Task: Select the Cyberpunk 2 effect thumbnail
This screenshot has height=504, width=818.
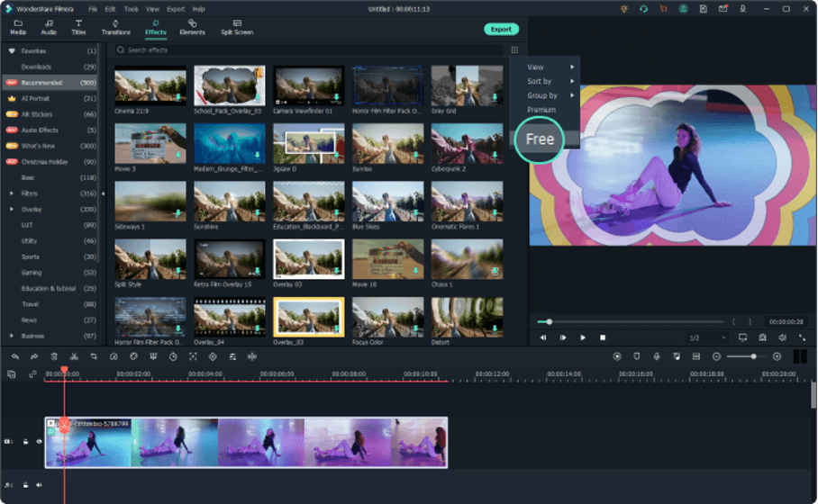Action: pos(467,143)
